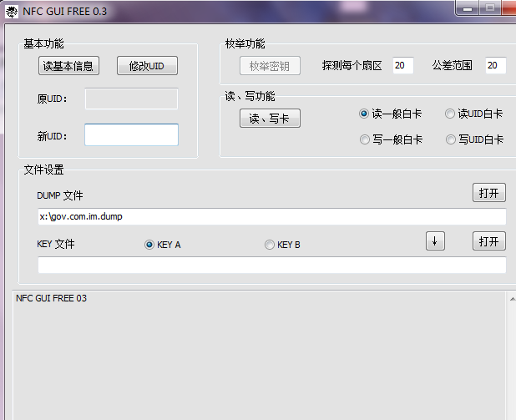Click the 探测每个扇区 value field
The image size is (516, 420).
point(402,65)
